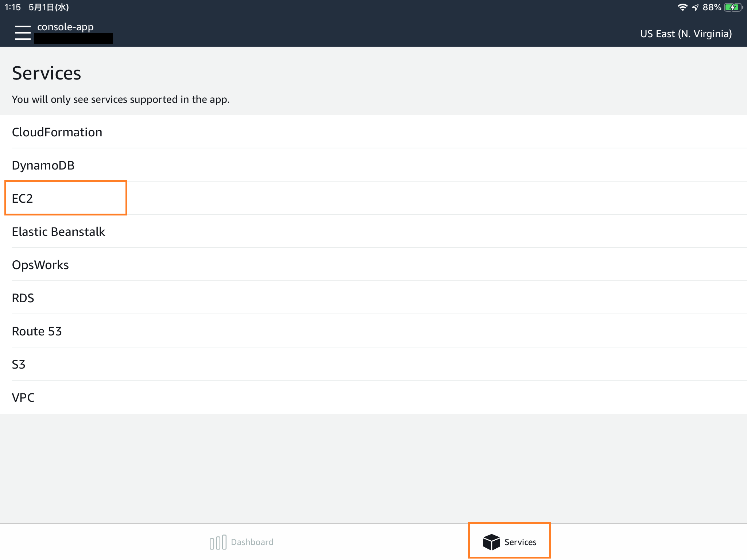The image size is (747, 560).
Task: Open the DynamoDB service
Action: coord(43,165)
